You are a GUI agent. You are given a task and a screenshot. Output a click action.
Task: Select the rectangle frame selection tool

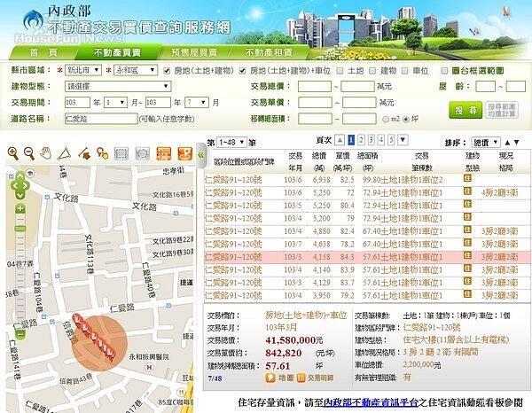pyautogui.click(x=121, y=153)
